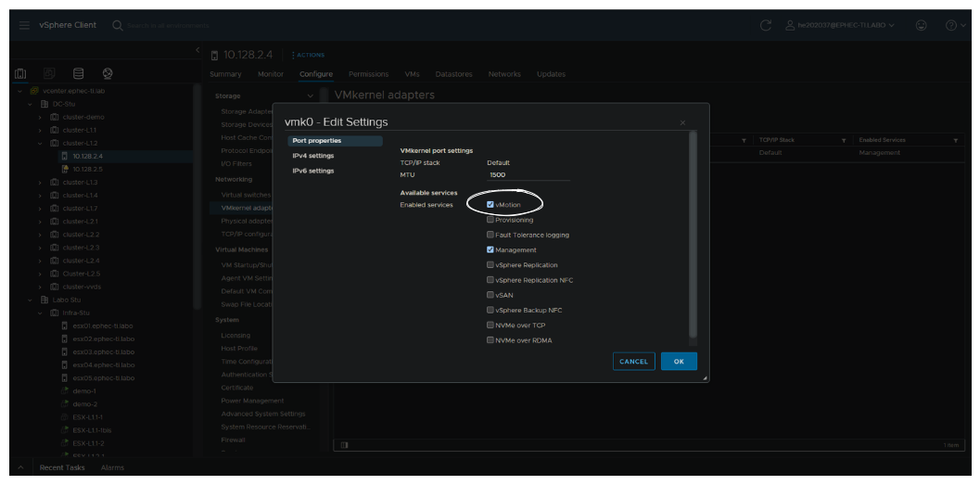Click the ESX-L1.1-1 VM icon
The width and height of the screenshot is (980, 485).
64,417
